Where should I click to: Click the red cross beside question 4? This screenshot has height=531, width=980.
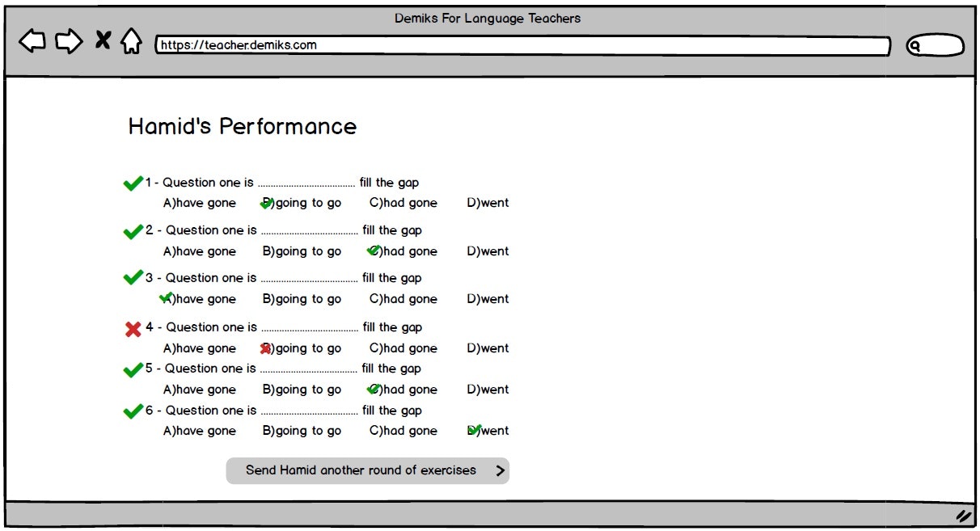click(x=133, y=329)
